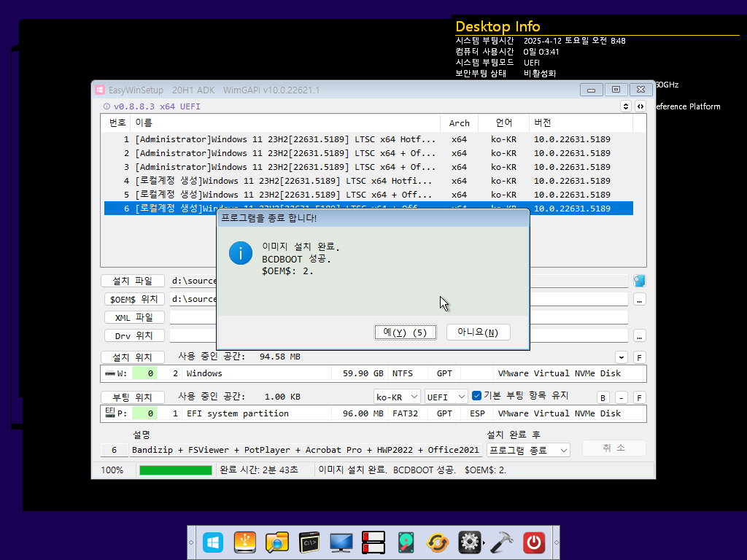Click the left-right arrows button at top right
The image size is (747, 560).
tap(640, 106)
